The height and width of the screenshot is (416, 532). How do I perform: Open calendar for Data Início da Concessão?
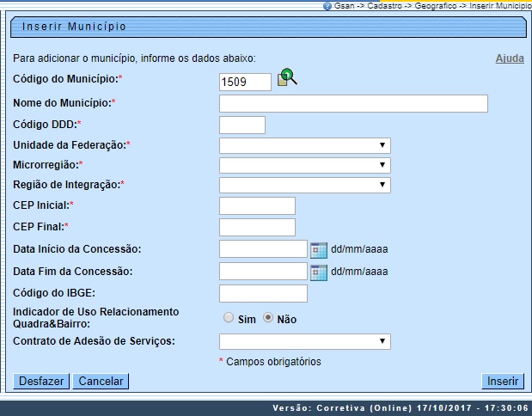[319, 249]
